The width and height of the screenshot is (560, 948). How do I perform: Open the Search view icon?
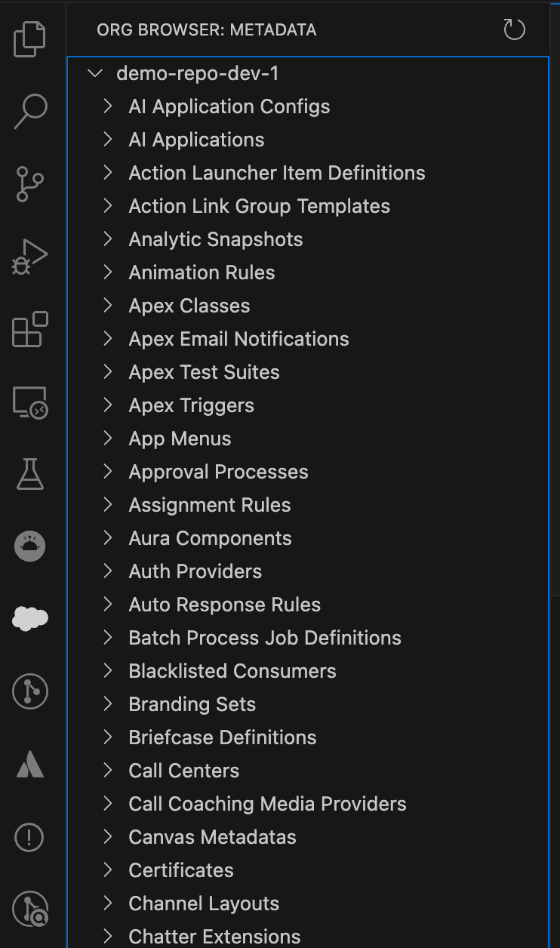point(30,111)
